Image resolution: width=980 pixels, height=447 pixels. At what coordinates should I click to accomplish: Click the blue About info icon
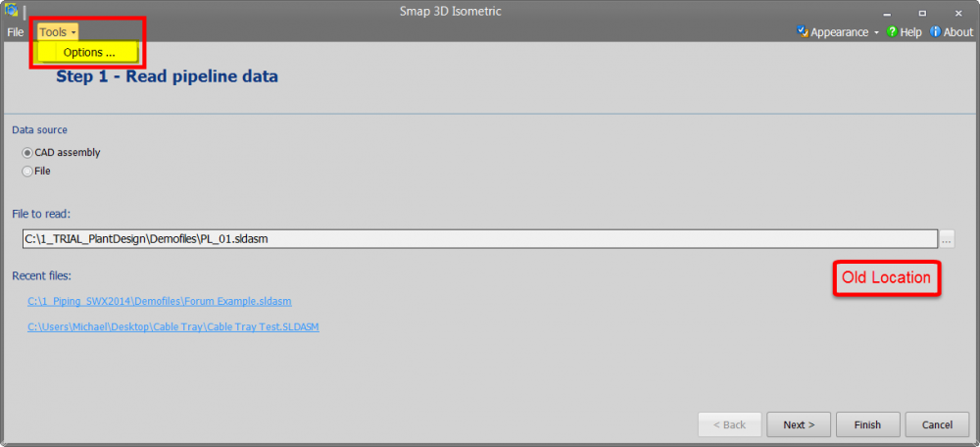tap(936, 31)
